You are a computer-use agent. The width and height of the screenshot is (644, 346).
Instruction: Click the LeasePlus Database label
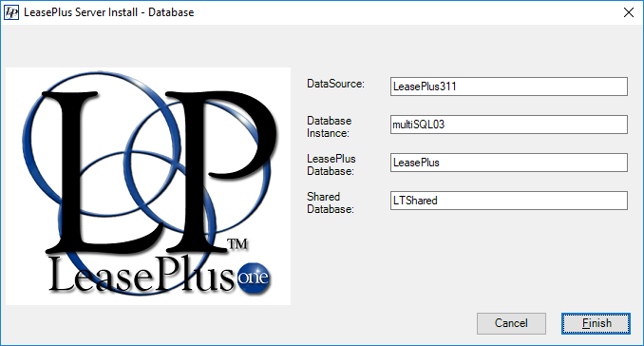pyautogui.click(x=331, y=164)
